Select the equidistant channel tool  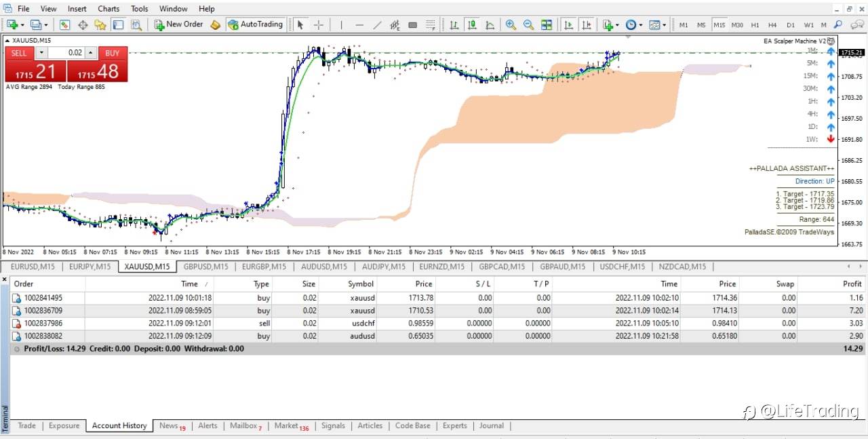pos(395,24)
